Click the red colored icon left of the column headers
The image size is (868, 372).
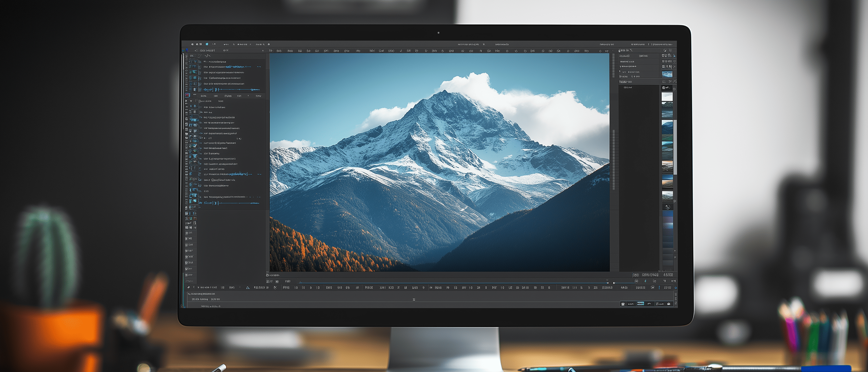pos(188,96)
